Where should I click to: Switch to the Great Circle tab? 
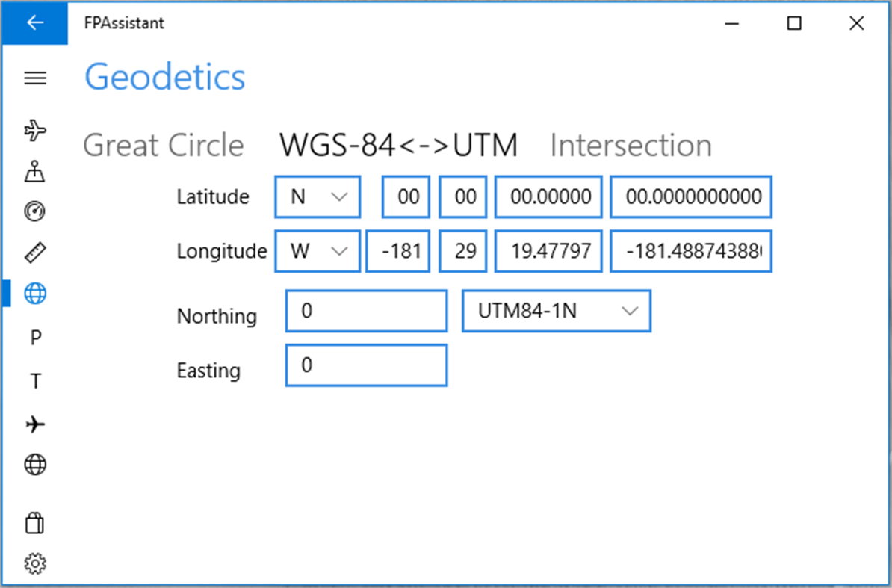tap(164, 145)
